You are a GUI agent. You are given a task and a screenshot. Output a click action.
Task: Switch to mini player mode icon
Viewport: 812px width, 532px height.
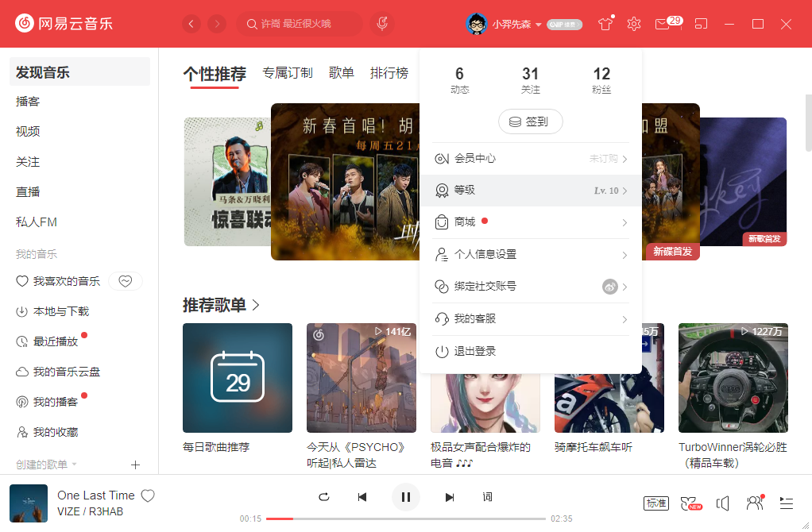(701, 24)
